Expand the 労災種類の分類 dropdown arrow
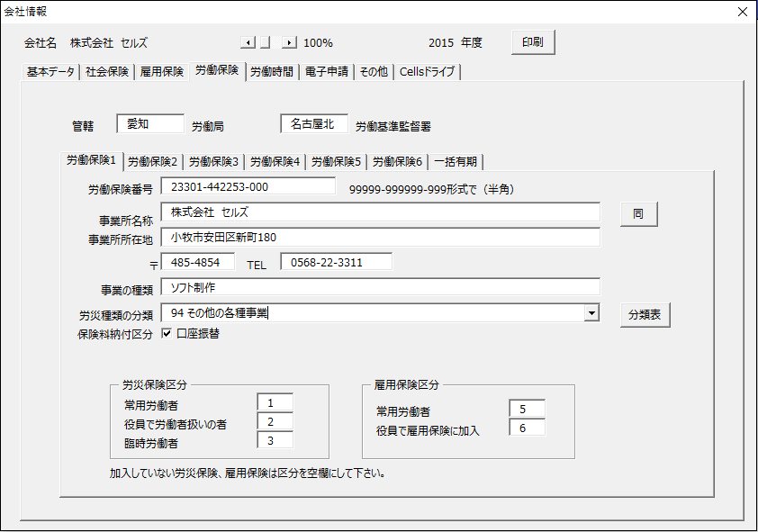The image size is (758, 532). tap(591, 313)
